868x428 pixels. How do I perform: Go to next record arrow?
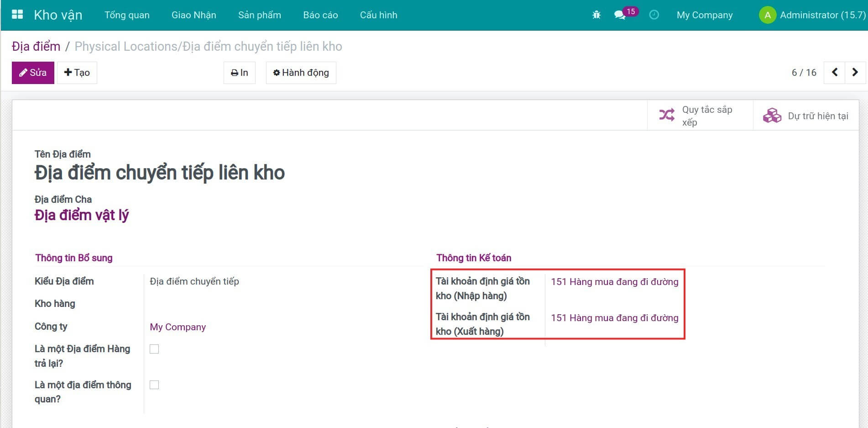(x=855, y=73)
